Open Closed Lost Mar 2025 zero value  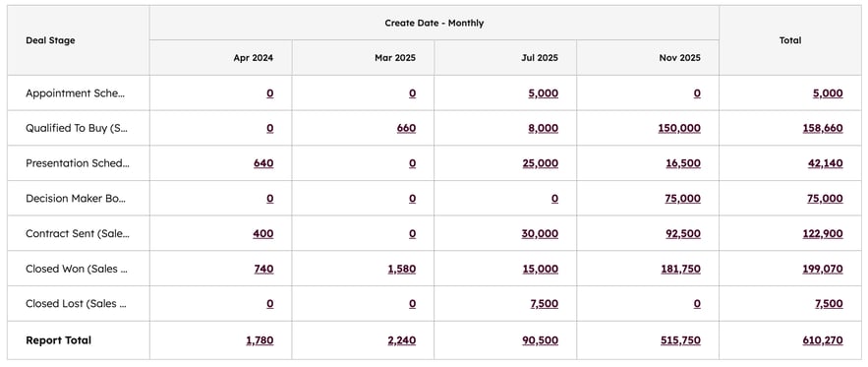pyautogui.click(x=413, y=304)
